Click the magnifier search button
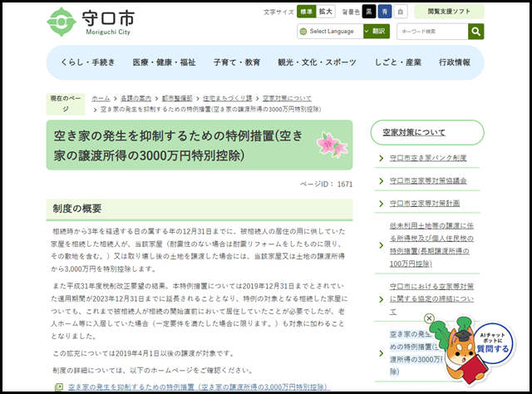 (x=475, y=32)
